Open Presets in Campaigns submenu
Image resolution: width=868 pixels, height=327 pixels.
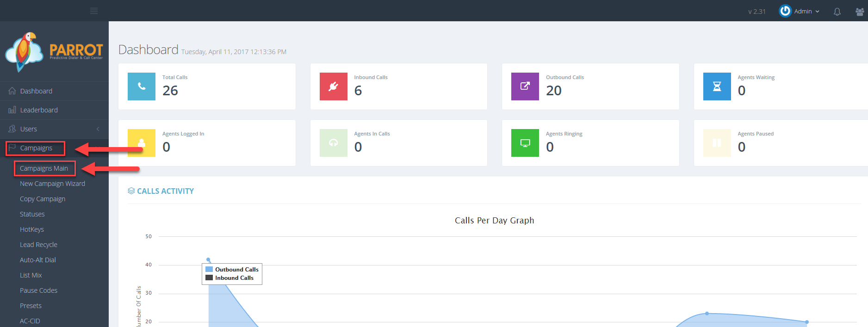pyautogui.click(x=31, y=306)
